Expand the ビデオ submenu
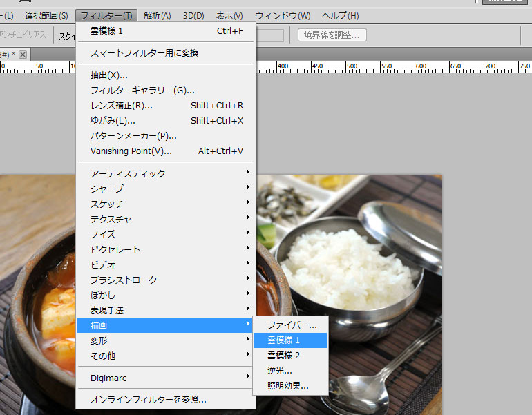The width and height of the screenshot is (532, 415). [x=167, y=264]
